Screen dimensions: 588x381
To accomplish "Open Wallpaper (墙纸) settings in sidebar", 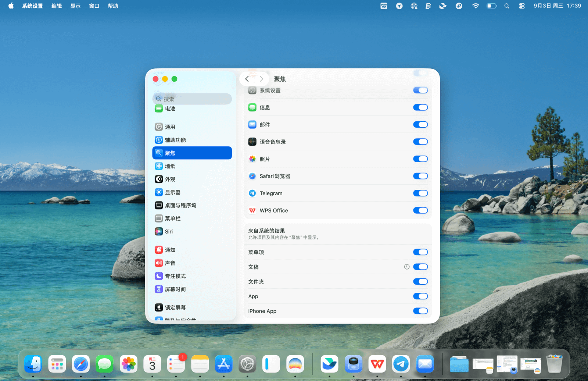I will [170, 166].
